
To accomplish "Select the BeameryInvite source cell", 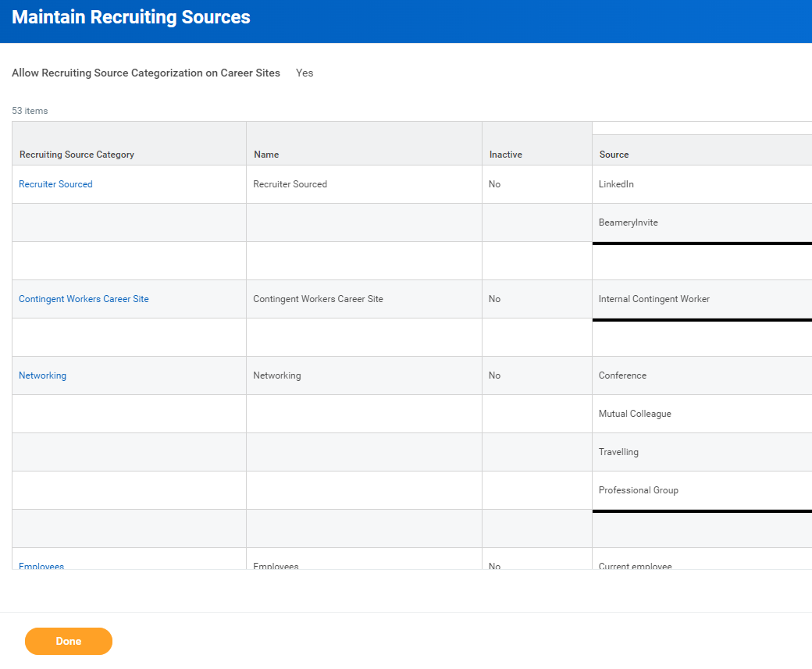I will [702, 222].
